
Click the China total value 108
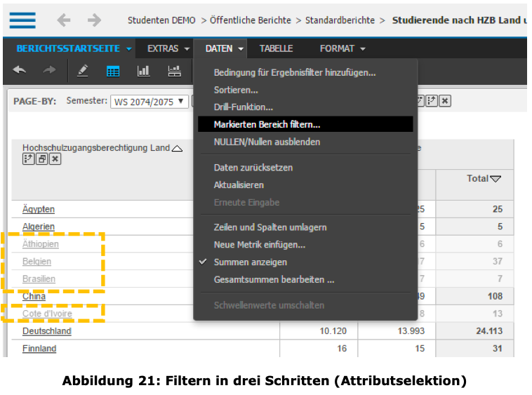point(495,296)
